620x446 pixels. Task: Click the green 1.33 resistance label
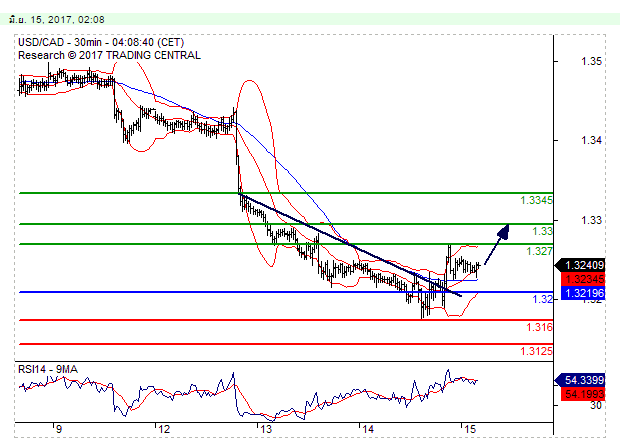tap(542, 231)
